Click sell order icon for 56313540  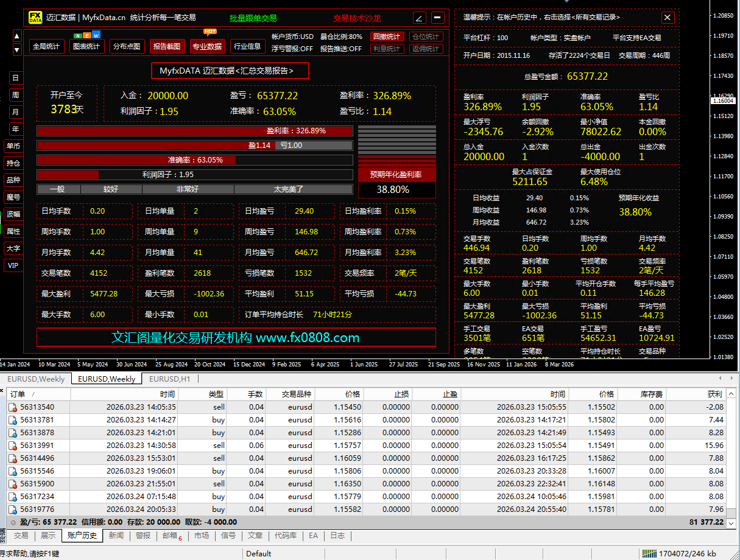[13, 407]
